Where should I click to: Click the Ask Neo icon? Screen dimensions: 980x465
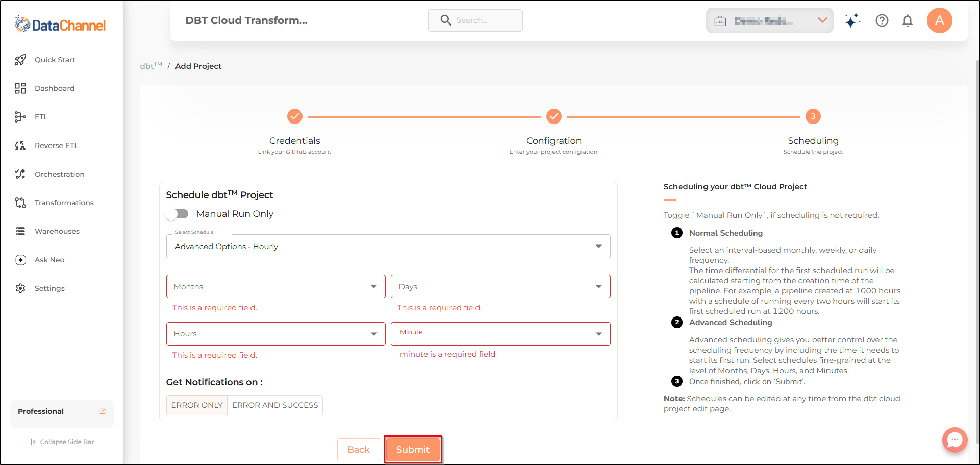pyautogui.click(x=20, y=260)
